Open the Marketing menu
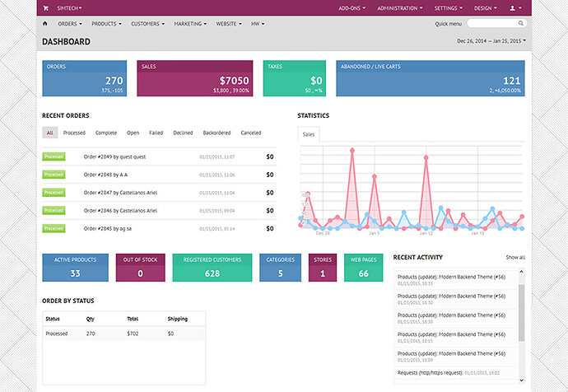The height and width of the screenshot is (392, 568). coord(190,24)
